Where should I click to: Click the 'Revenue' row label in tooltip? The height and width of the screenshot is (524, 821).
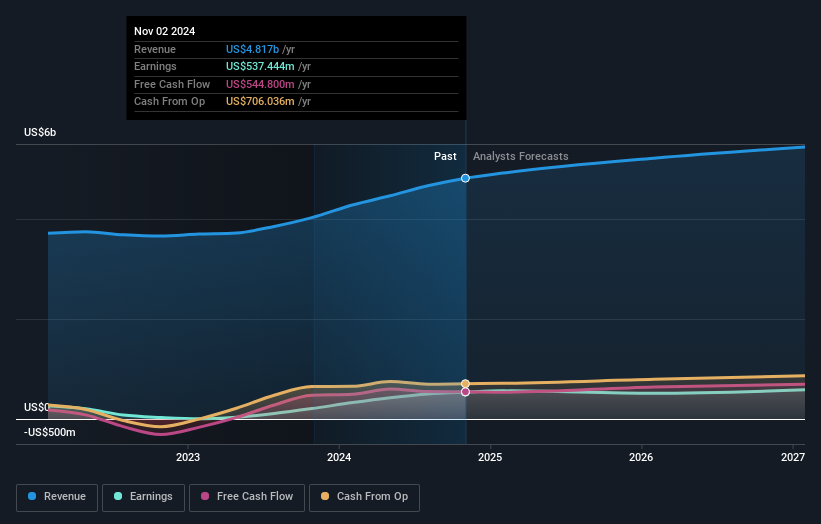point(155,49)
